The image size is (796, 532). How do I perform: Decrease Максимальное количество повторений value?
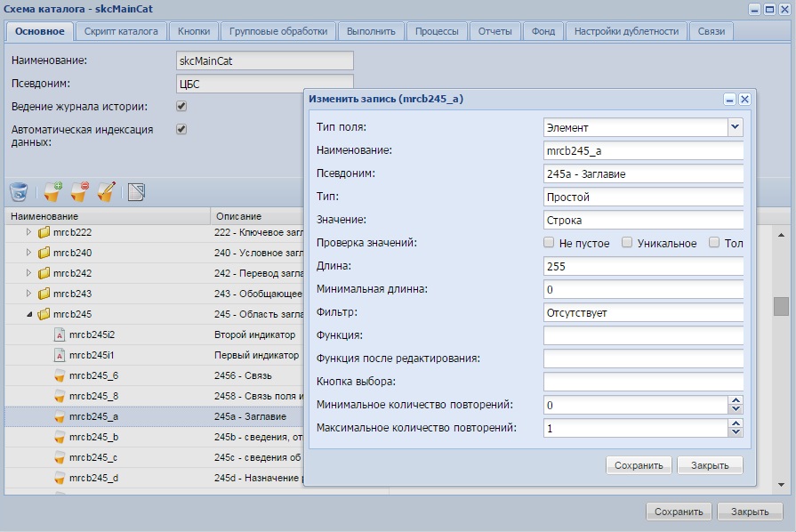[736, 432]
